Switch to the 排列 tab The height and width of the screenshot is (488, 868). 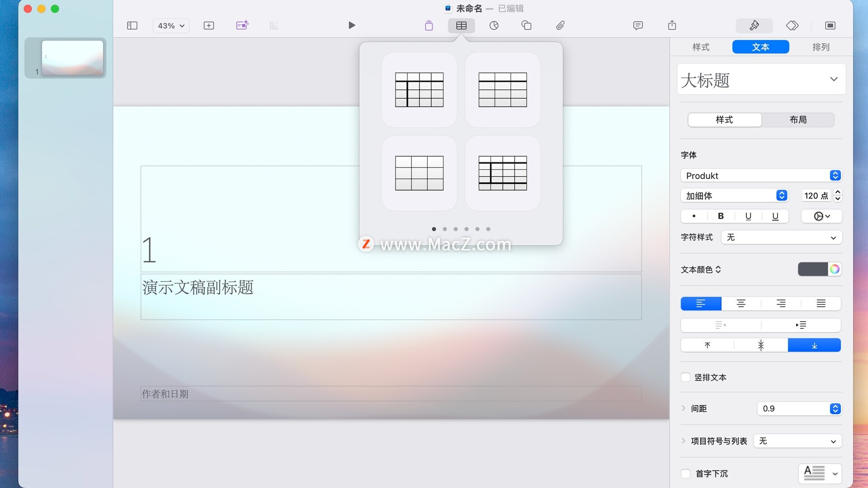821,47
